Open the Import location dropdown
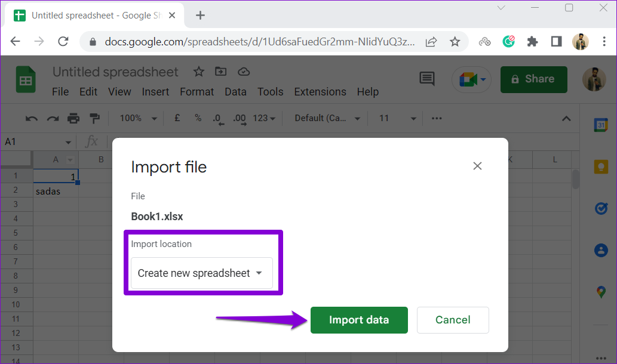Screen dimensions: 617x364 [x=201, y=273]
